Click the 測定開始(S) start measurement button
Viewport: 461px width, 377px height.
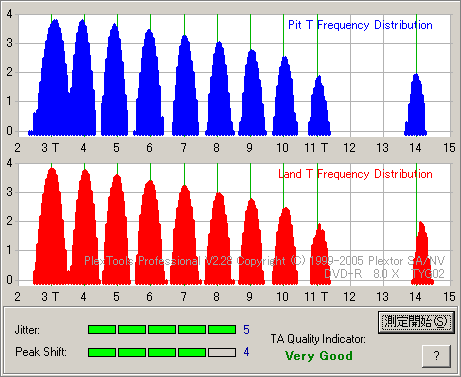416,322
